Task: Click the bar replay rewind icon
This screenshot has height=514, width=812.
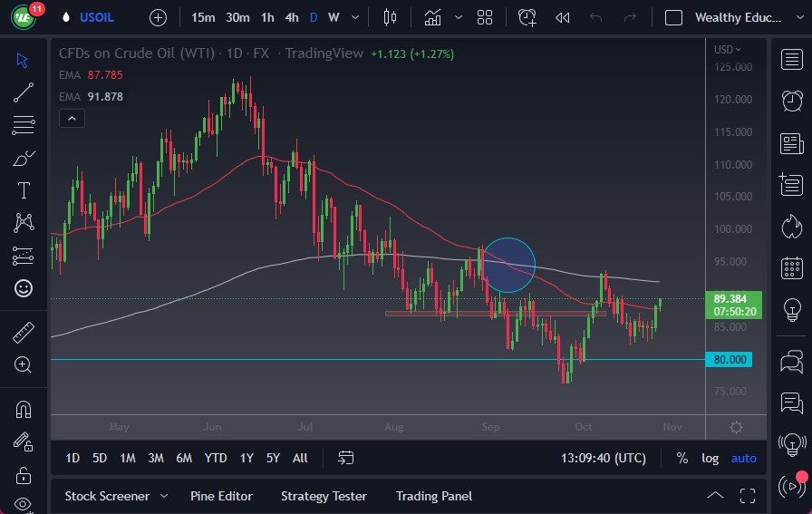Action: [563, 17]
